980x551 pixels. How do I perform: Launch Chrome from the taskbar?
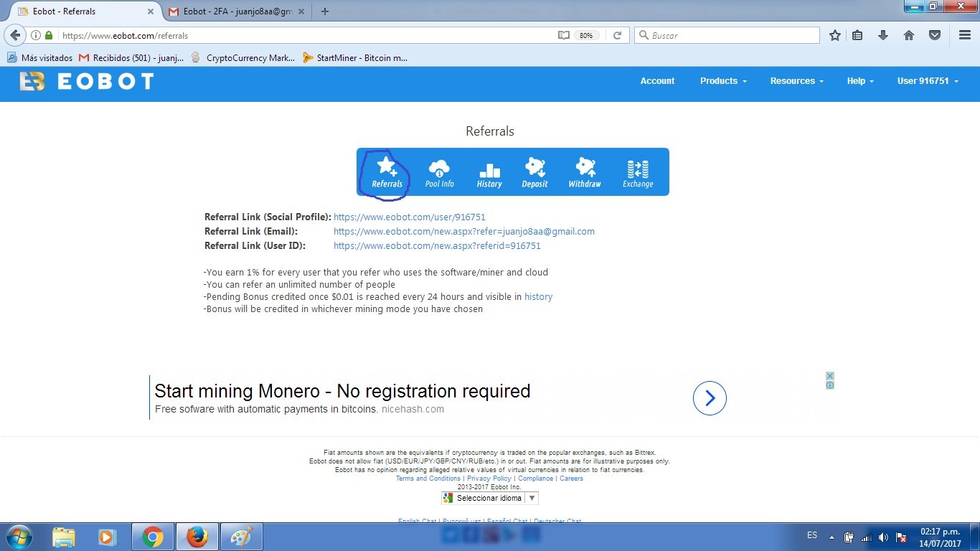click(152, 537)
